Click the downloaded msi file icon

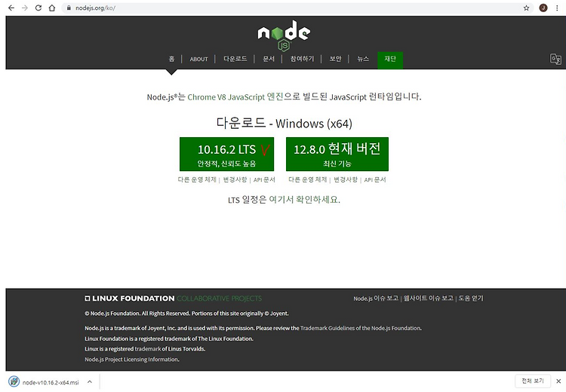tap(14, 381)
